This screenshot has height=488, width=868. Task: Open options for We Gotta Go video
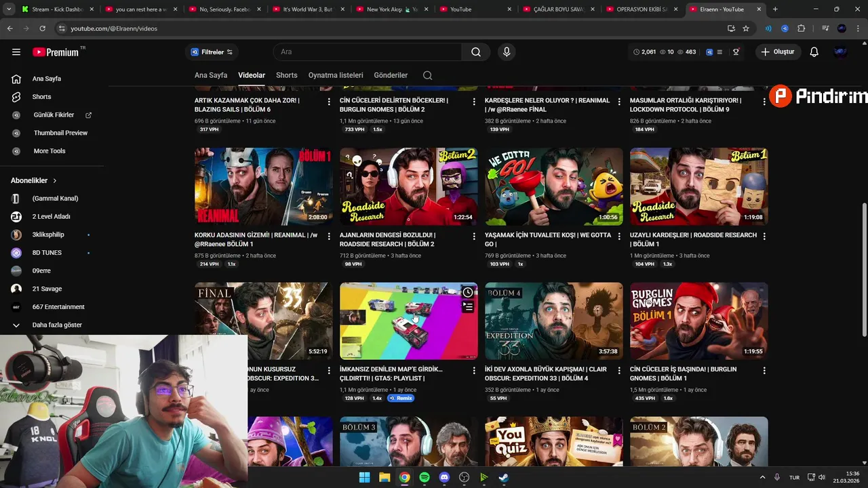tap(619, 237)
